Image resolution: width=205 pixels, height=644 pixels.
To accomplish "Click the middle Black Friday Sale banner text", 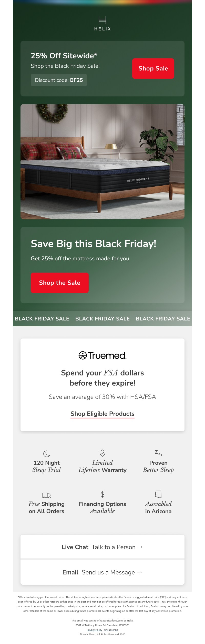I will 102,319.
